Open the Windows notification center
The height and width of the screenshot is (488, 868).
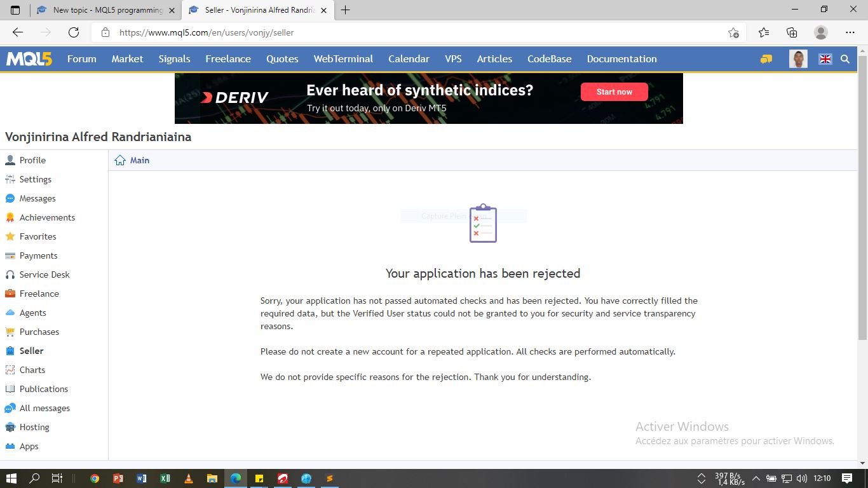847,478
